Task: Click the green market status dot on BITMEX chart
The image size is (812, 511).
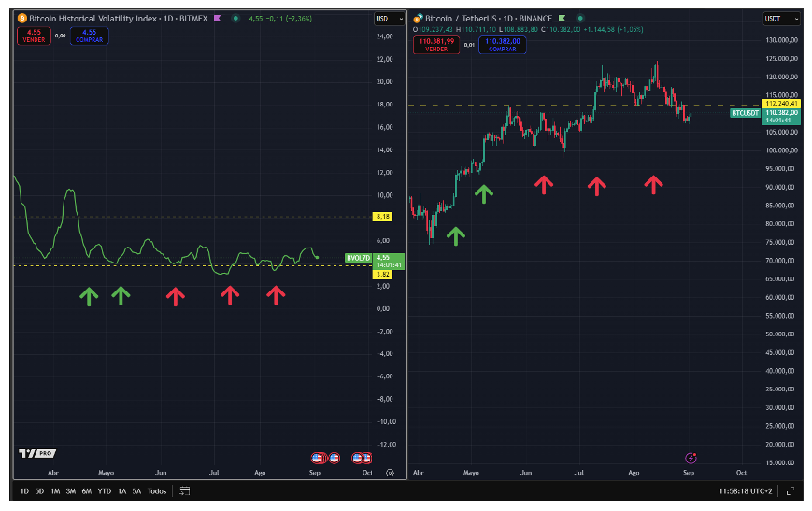Action: tap(235, 18)
